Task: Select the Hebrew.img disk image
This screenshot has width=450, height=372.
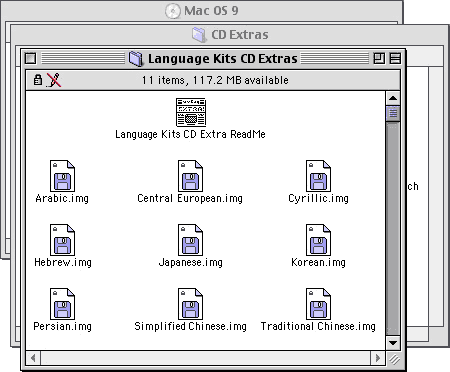Action: coord(62,240)
